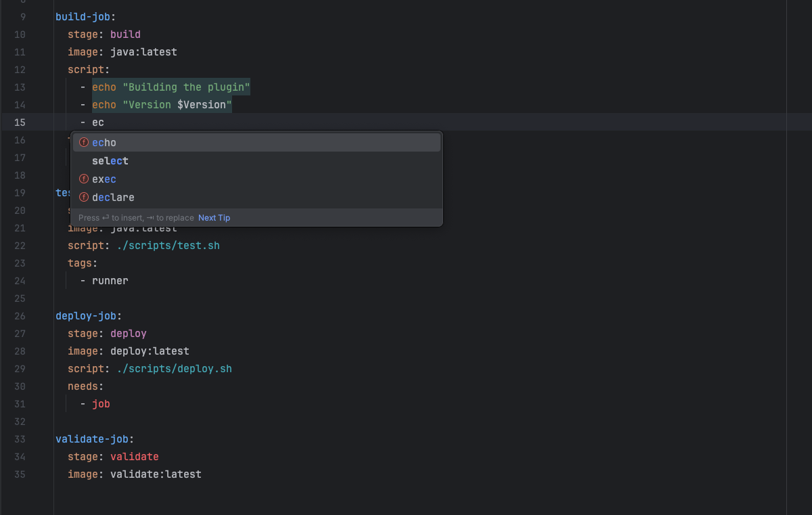Click the runner tag entry
This screenshot has height=515, width=812.
[110, 281]
